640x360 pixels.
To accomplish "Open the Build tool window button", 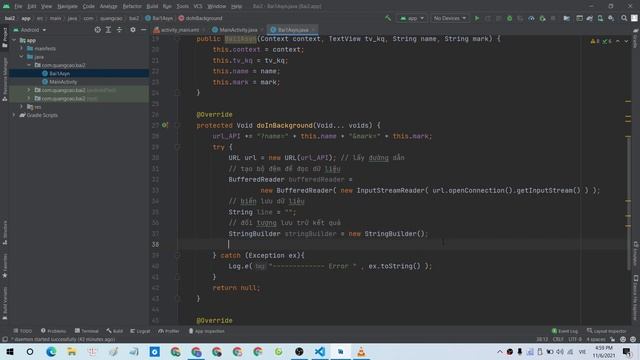I will coord(115,331).
